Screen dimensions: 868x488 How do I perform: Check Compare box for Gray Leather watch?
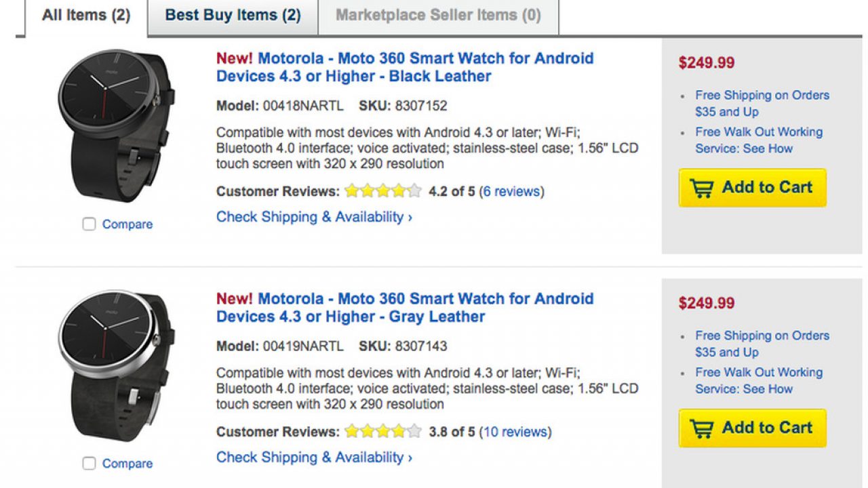(90, 464)
